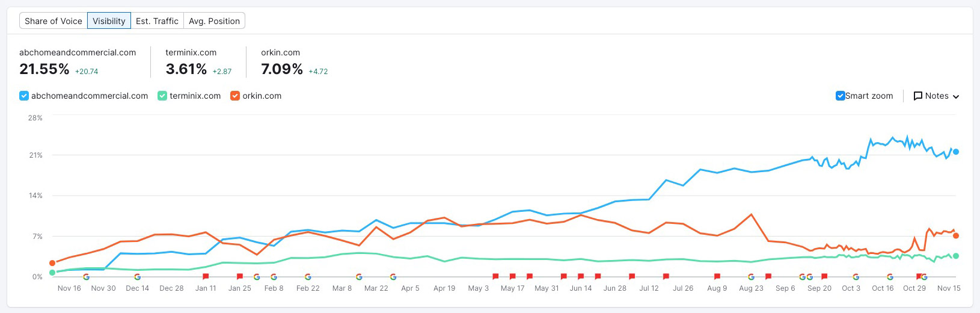
Task: Click the +4.72 change figure
Action: tap(318, 71)
